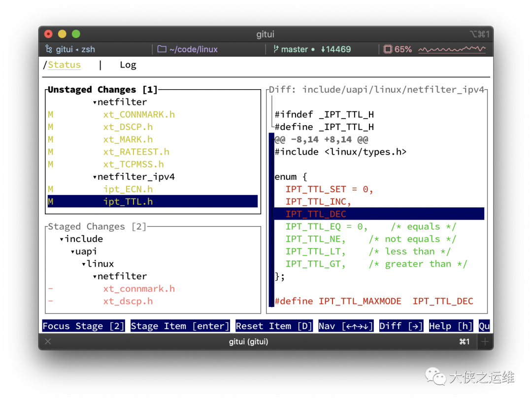The width and height of the screenshot is (532, 401).
Task: Click the folder icon before ~/code/linux
Action: pos(162,49)
